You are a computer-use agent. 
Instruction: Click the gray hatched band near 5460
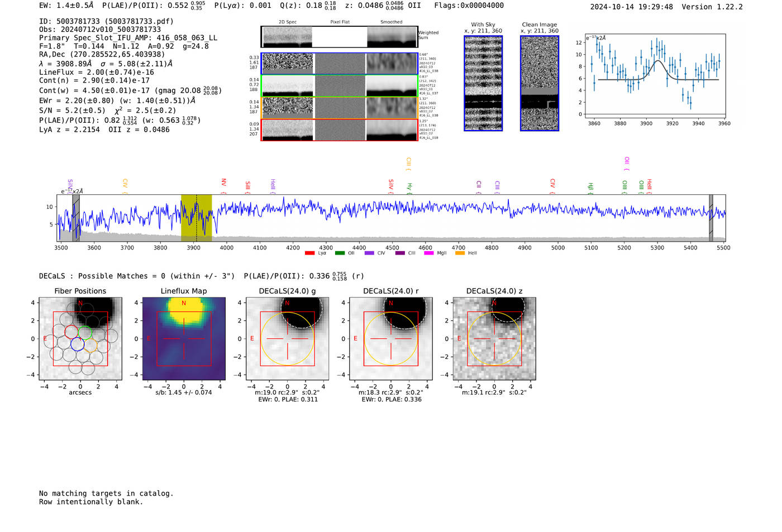(711, 218)
